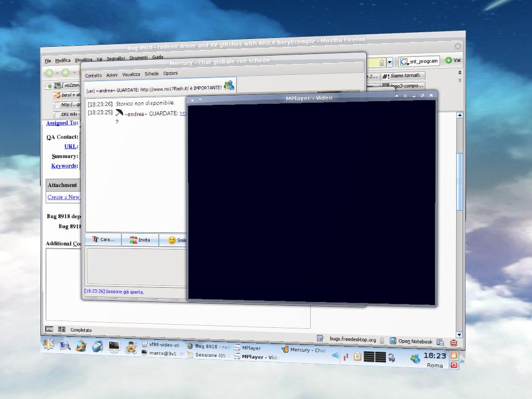Click the Firefox page vertical scrollbar
Image resolution: width=532 pixels, height=399 pixels.
(x=460, y=182)
